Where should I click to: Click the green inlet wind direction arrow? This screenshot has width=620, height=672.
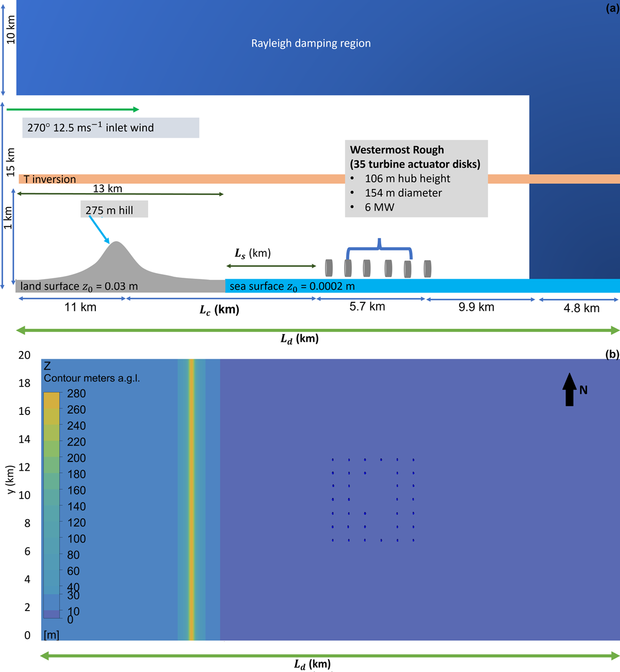pos(73,109)
